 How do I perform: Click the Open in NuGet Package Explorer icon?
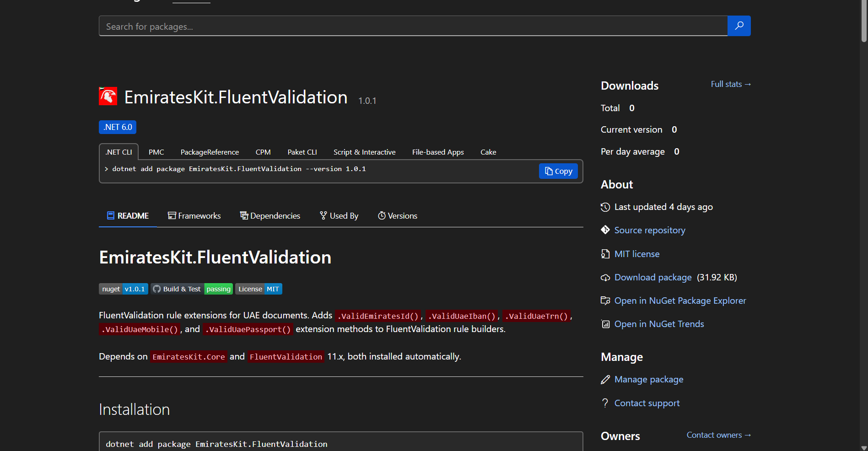[x=605, y=301]
